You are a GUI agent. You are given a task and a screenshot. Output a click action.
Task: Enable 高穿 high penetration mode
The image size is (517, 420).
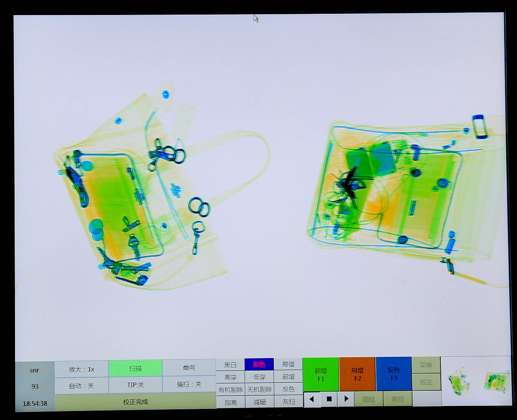[x=230, y=377]
